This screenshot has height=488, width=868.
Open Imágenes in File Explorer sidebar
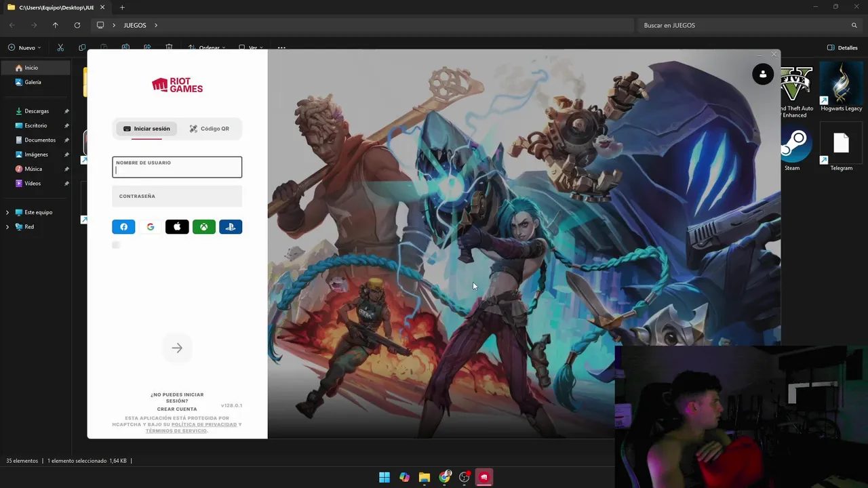[x=35, y=155]
